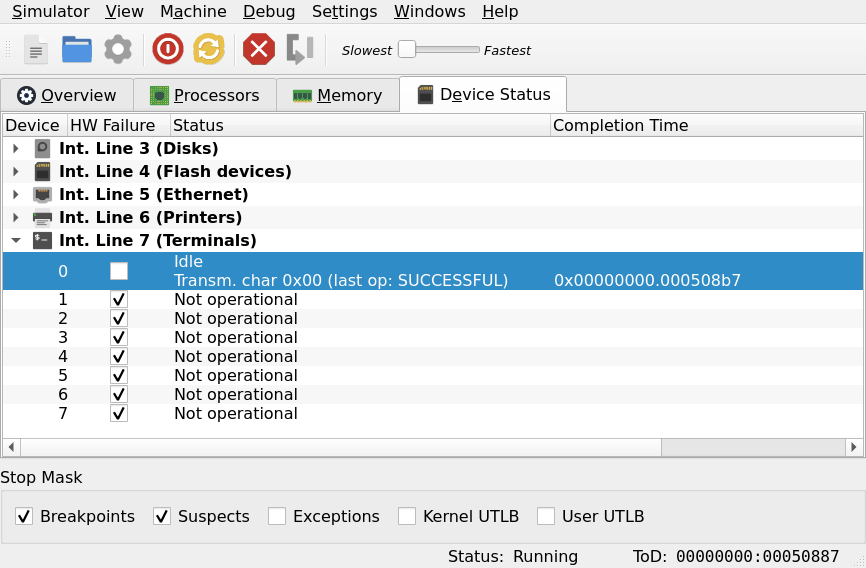This screenshot has width=866, height=568.
Task: Expand Int. Line 3 (Disks)
Action: click(16, 149)
